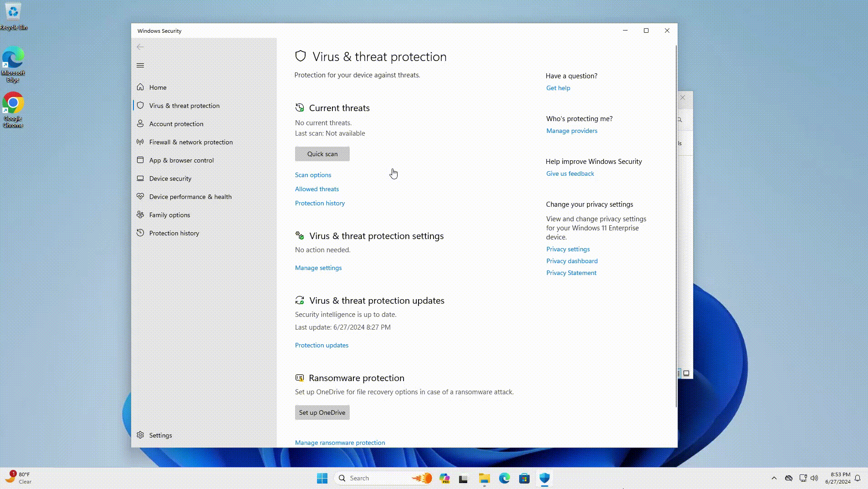Show hidden icons in system tray
This screenshot has width=868, height=489.
(774, 478)
